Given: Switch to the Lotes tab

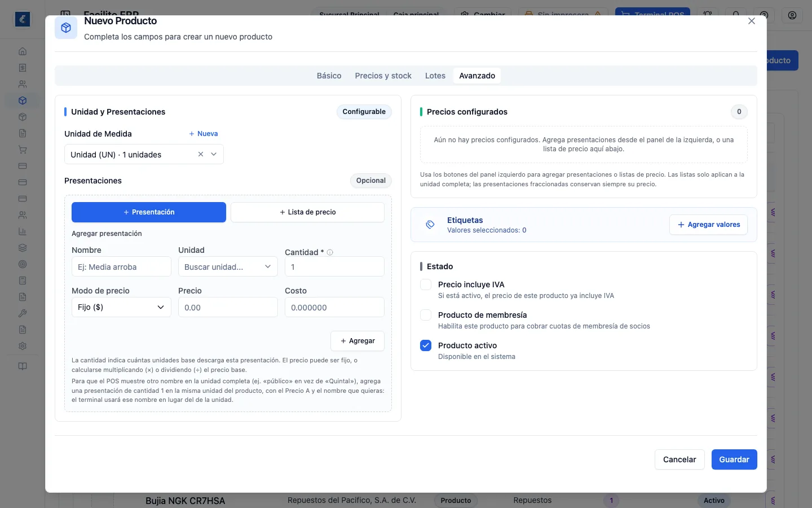Looking at the screenshot, I should pyautogui.click(x=435, y=76).
